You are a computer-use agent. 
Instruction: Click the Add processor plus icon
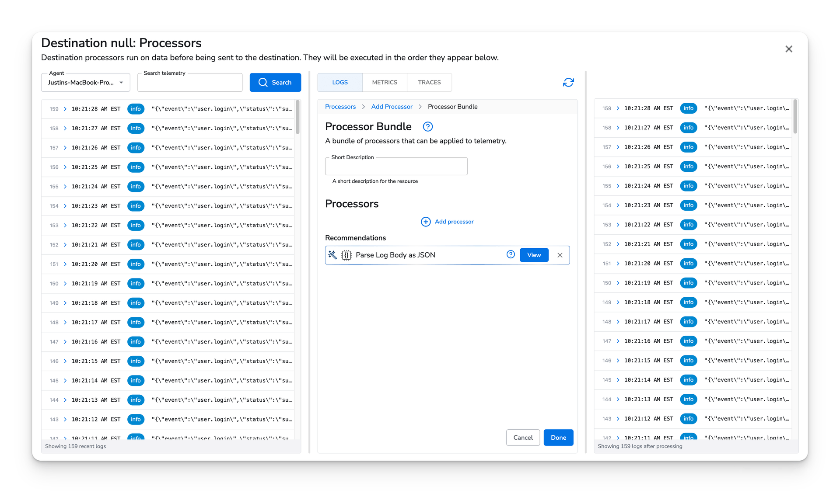point(425,221)
